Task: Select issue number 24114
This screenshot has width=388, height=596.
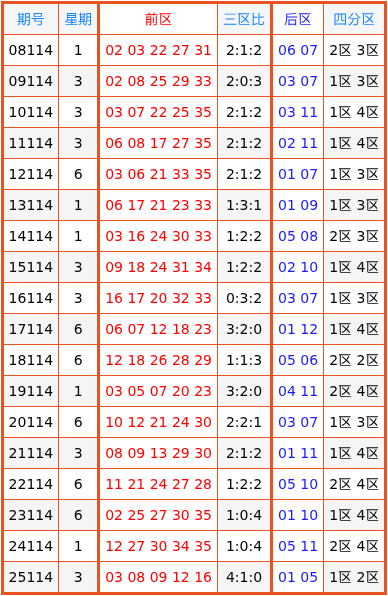Action: [x=31, y=546]
